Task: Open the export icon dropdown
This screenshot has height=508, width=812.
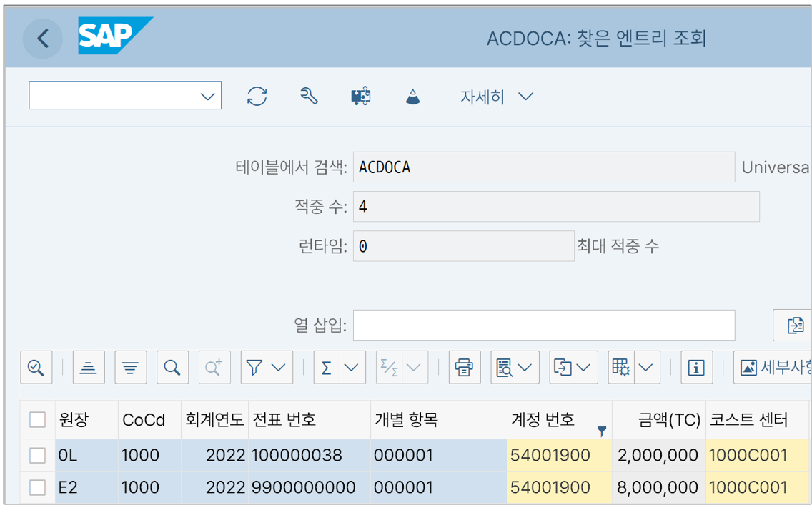Action: (573, 367)
